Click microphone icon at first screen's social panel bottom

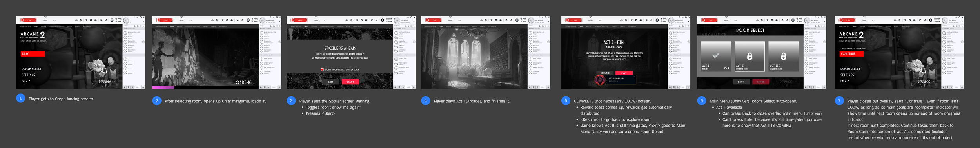coord(132,87)
